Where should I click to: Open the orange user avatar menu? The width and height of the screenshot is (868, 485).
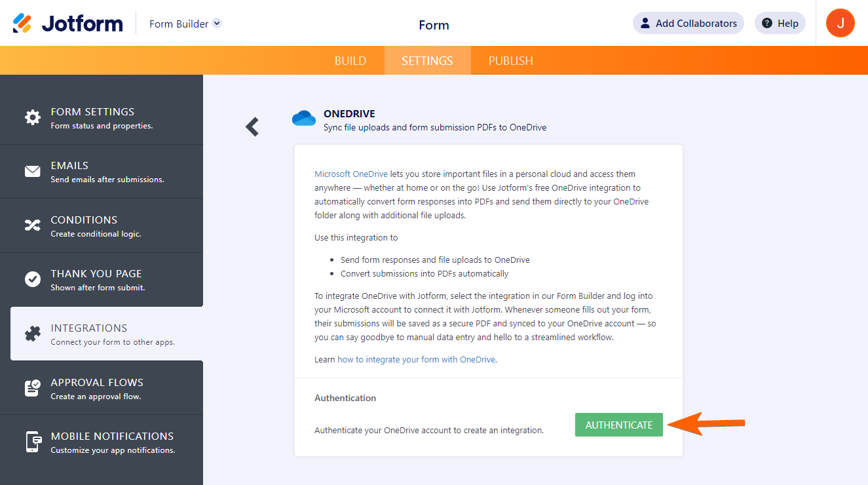[x=840, y=24]
